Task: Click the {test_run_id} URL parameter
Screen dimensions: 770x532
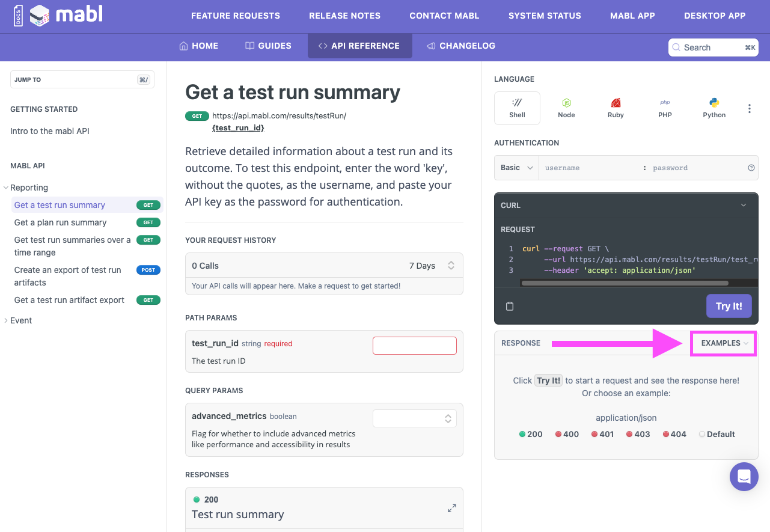Action: coord(238,128)
